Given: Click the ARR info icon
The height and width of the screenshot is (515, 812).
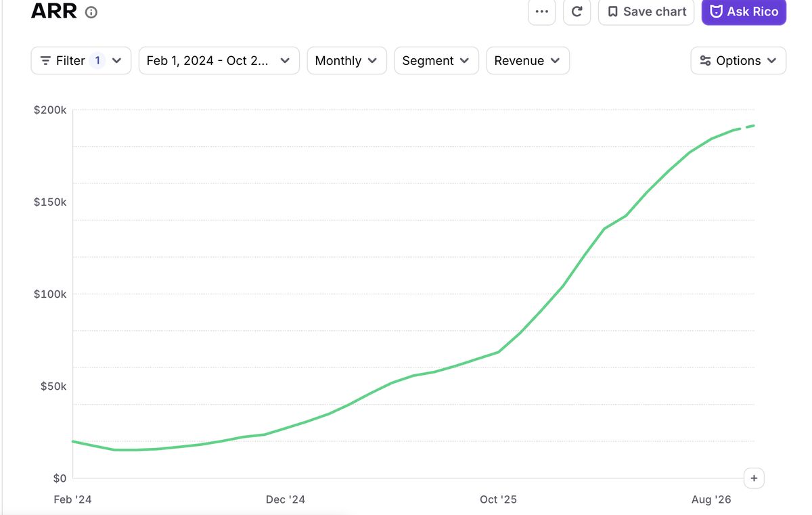Looking at the screenshot, I should (x=91, y=12).
